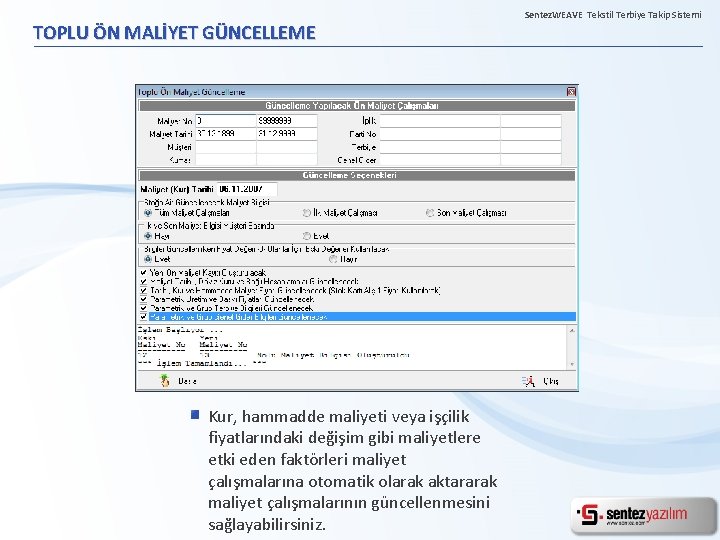Toggle Maliyet Tarihi, Döviz Kuru güncellenecek checkbox
The image size is (720, 540).
pyautogui.click(x=143, y=281)
